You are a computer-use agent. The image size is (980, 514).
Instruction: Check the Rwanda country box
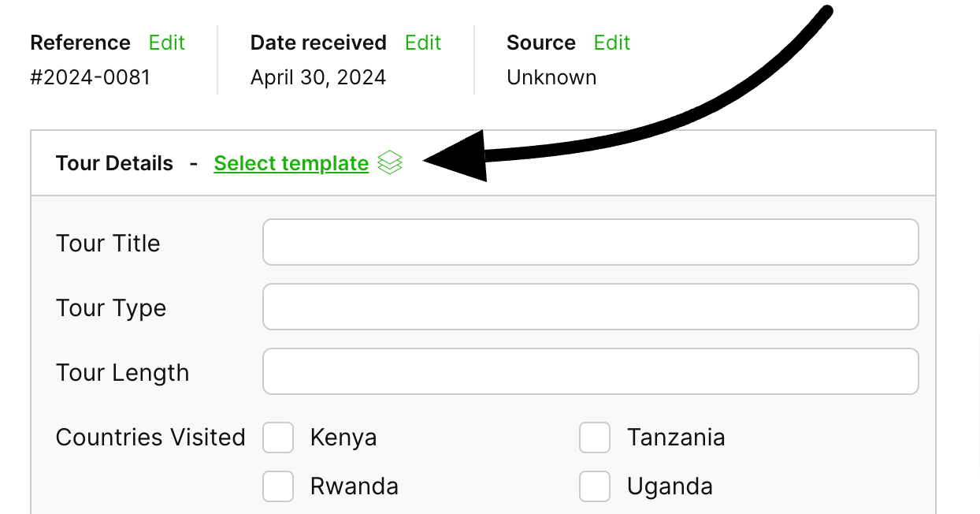point(278,486)
